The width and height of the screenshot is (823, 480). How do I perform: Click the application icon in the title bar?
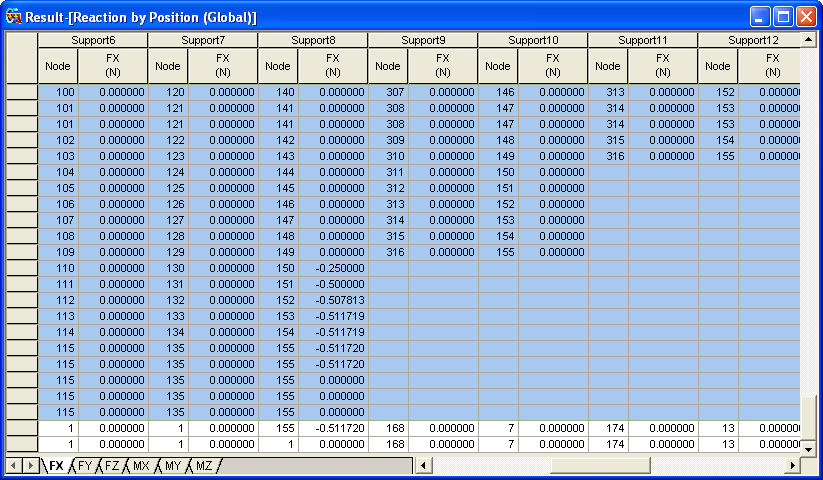(x=14, y=17)
